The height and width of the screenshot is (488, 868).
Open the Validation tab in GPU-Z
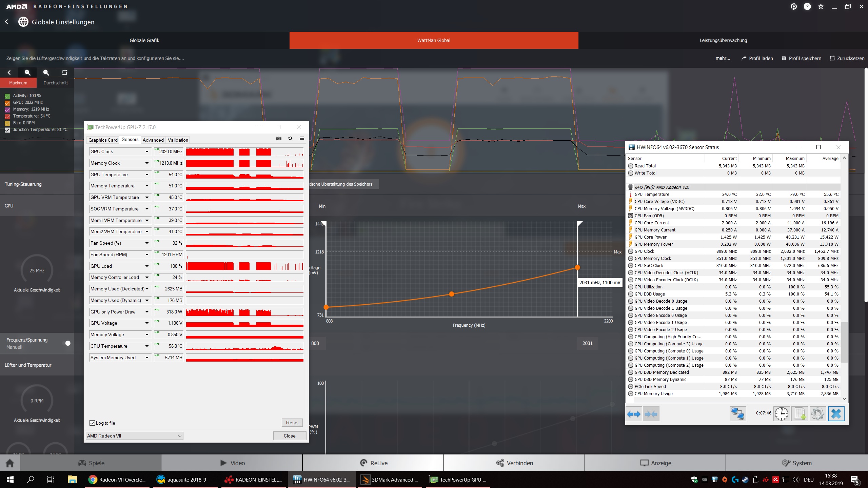click(x=178, y=140)
